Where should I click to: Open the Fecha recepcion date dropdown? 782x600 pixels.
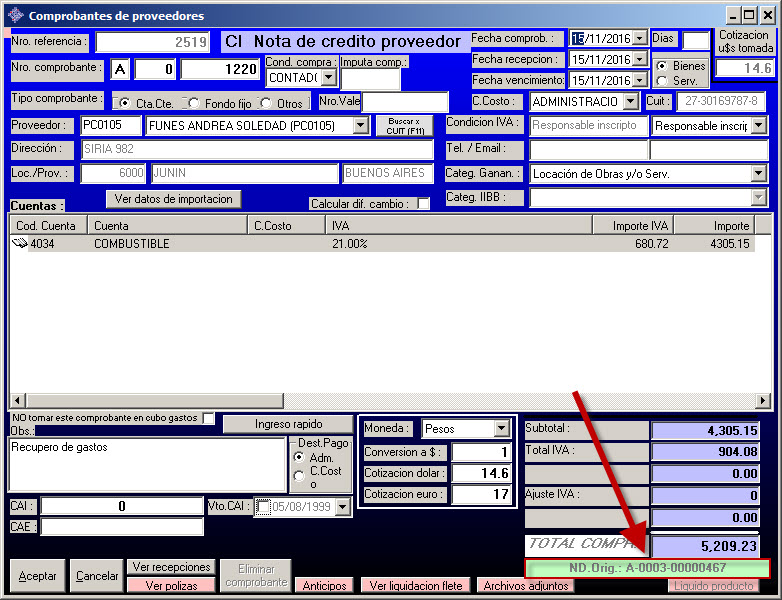(639, 59)
